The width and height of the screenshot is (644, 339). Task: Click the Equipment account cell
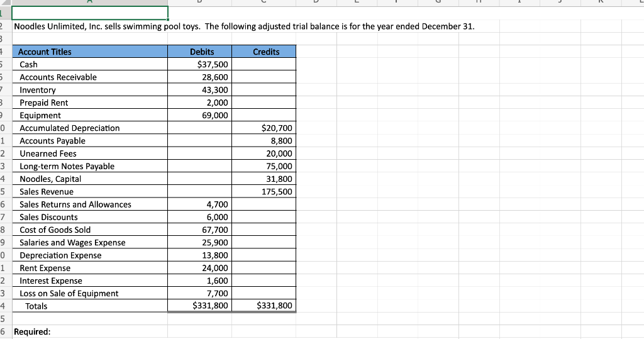pos(90,116)
